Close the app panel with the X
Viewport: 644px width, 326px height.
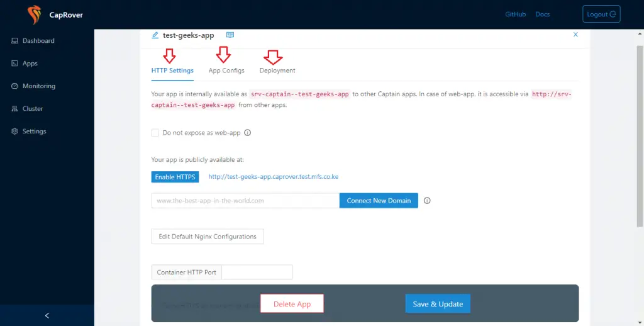click(x=575, y=35)
